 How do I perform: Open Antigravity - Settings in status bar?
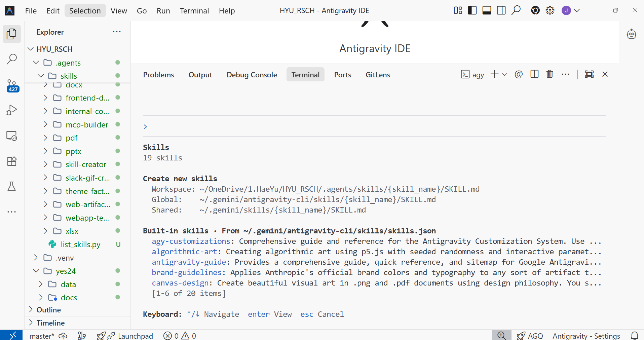[586, 336]
